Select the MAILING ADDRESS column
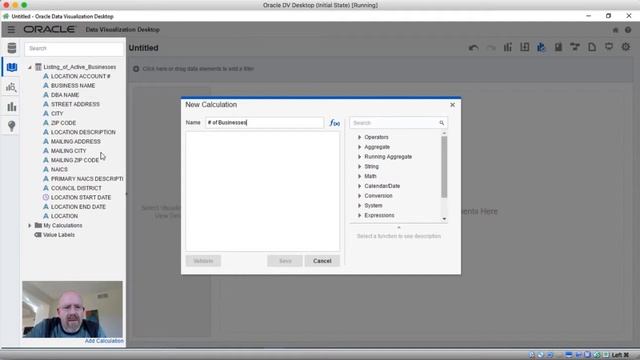 point(76,142)
